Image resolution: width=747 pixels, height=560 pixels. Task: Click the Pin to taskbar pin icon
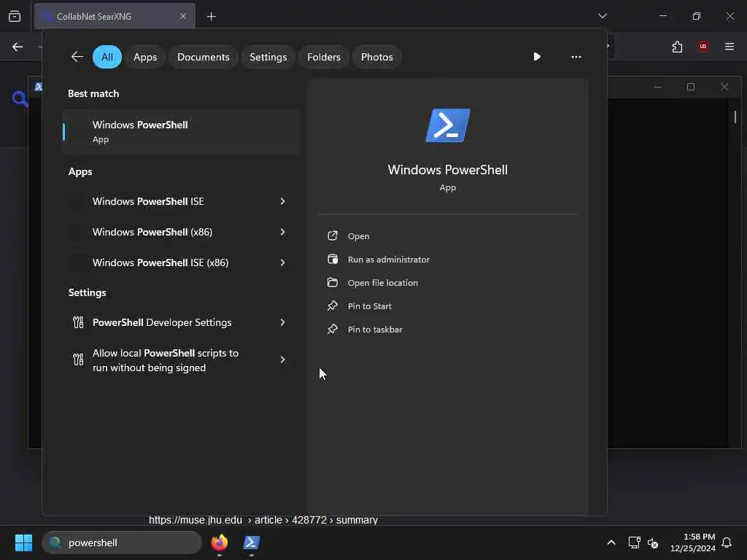click(x=333, y=329)
